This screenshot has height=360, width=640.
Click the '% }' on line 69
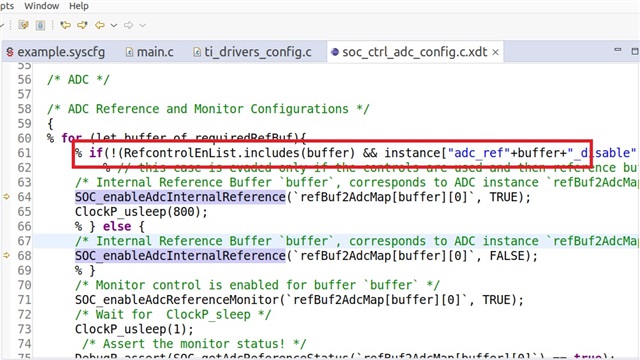(x=85, y=271)
